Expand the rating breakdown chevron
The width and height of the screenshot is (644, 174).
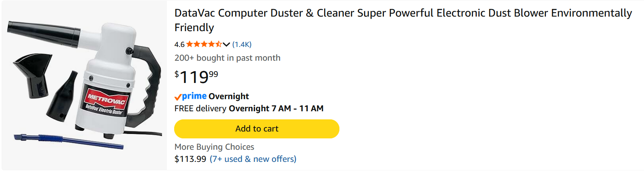(x=226, y=45)
